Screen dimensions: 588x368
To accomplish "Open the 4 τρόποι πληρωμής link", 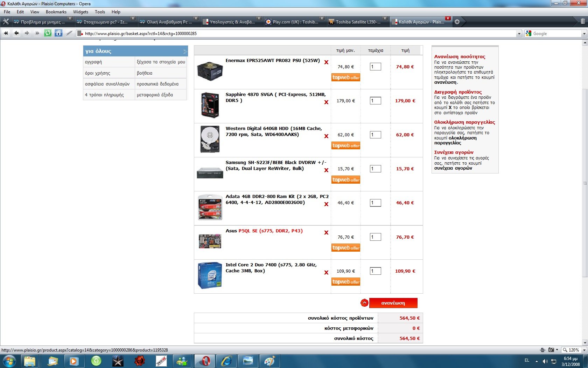I will (104, 95).
